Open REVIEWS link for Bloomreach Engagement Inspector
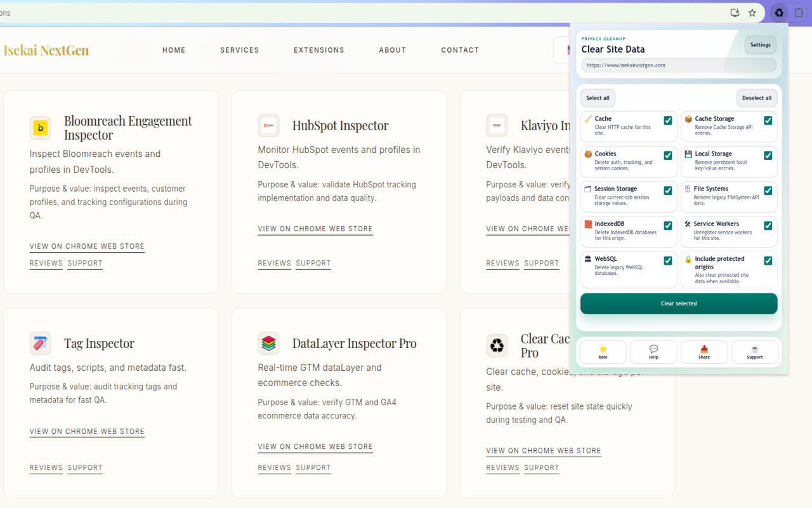The height and width of the screenshot is (508, 812). pyautogui.click(x=46, y=264)
